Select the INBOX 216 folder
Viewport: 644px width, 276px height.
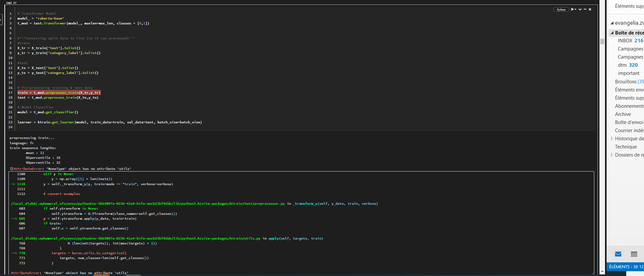[631, 41]
